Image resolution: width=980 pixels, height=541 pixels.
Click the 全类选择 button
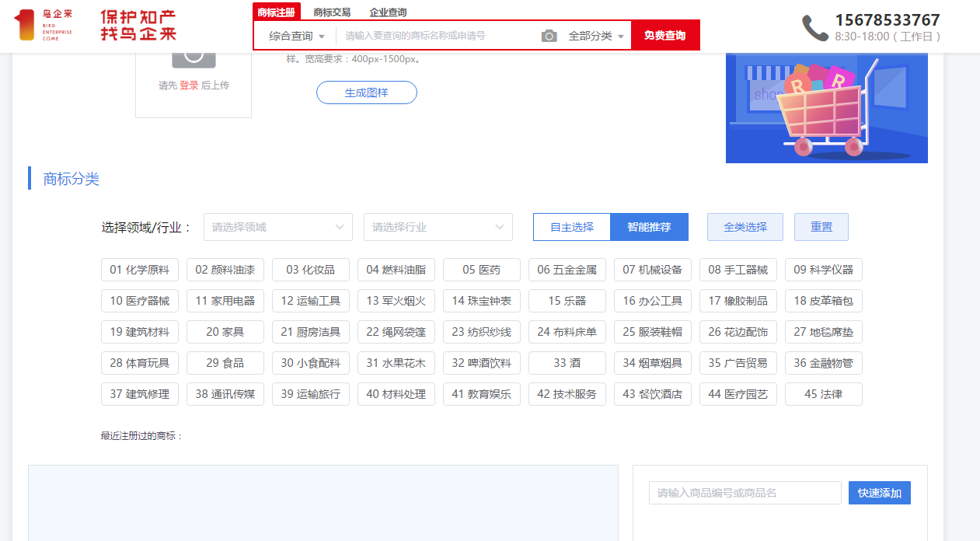[x=745, y=227]
